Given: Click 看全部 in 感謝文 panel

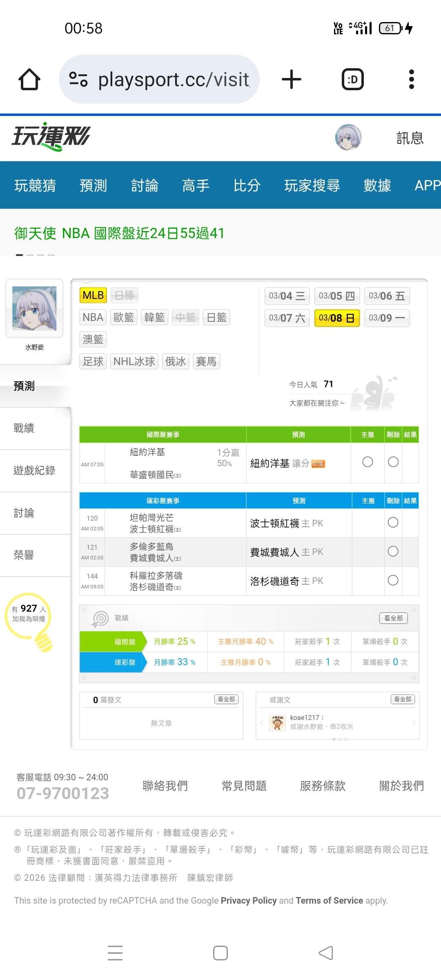Looking at the screenshot, I should [x=403, y=699].
